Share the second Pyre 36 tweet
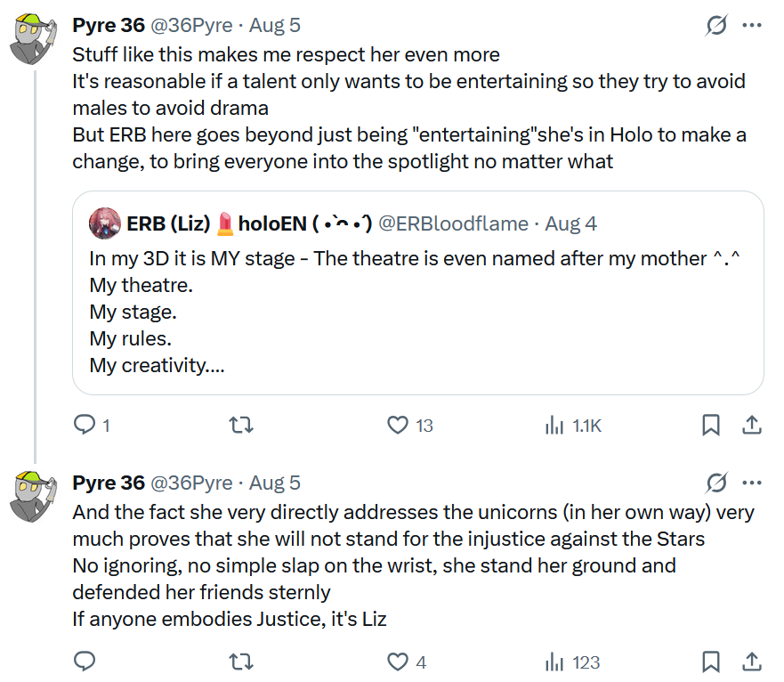Screen dimensions: 784x682 click(751, 662)
